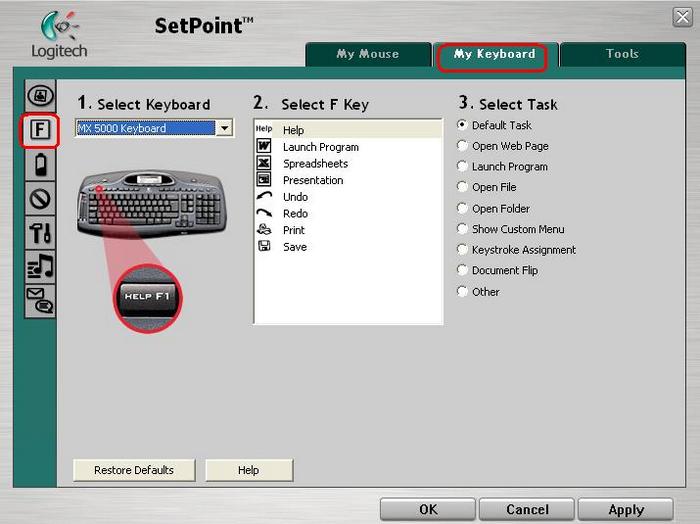The height and width of the screenshot is (524, 700).
Task: Open the music note media settings icon
Action: [40, 266]
